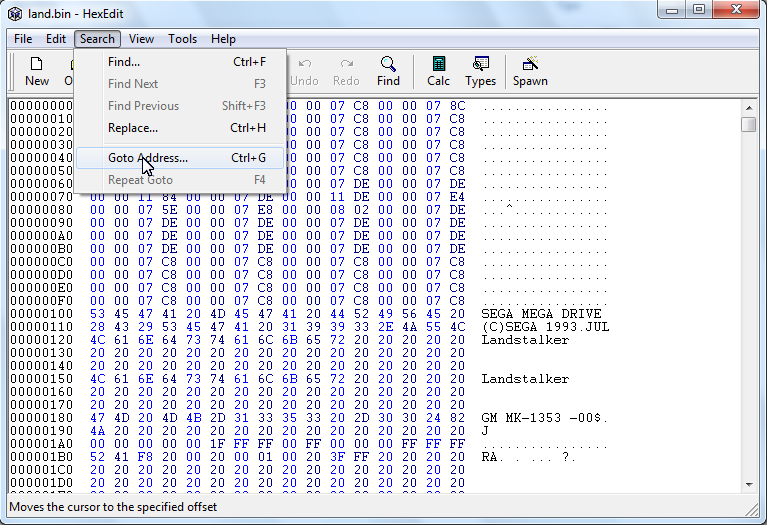Open the Types toolbar tool

[481, 71]
